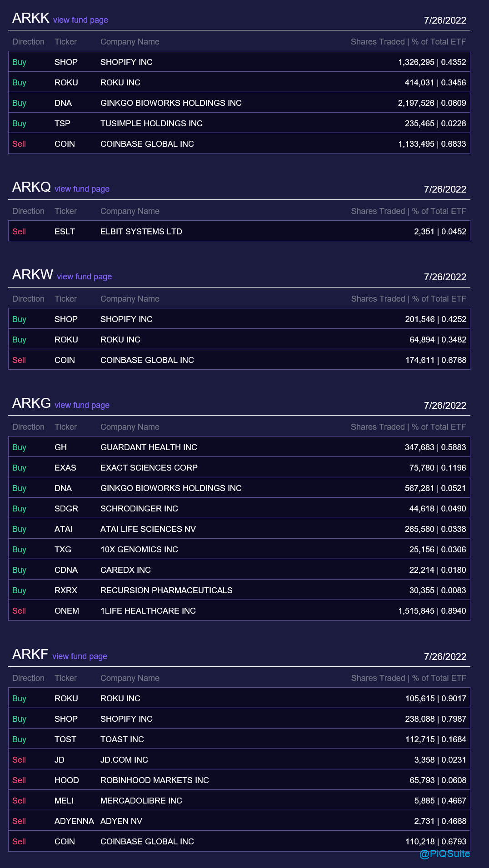Click value 2,351 | 0.0452
489x868 pixels.
pyautogui.click(x=440, y=232)
